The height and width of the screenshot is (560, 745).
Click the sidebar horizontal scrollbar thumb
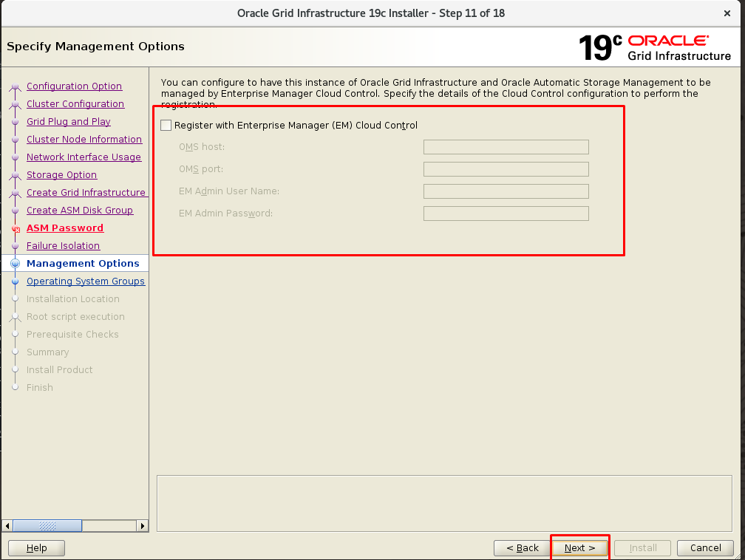point(47,526)
